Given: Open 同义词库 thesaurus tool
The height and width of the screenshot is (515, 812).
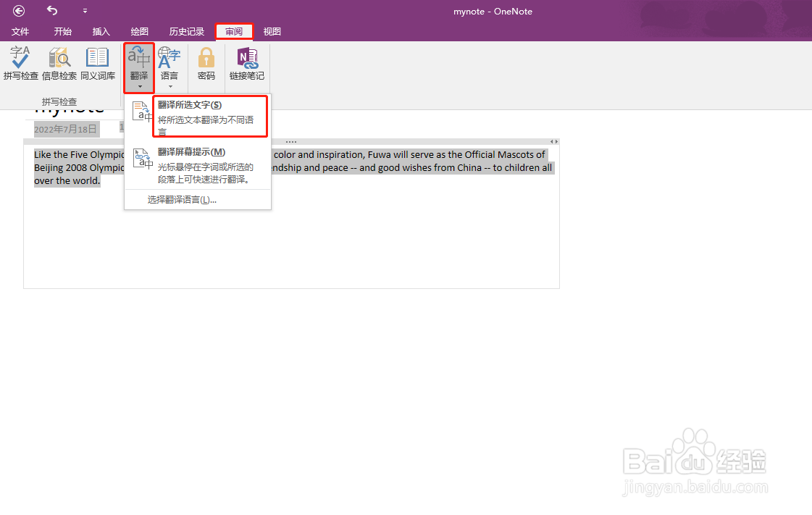Looking at the screenshot, I should click(x=97, y=63).
